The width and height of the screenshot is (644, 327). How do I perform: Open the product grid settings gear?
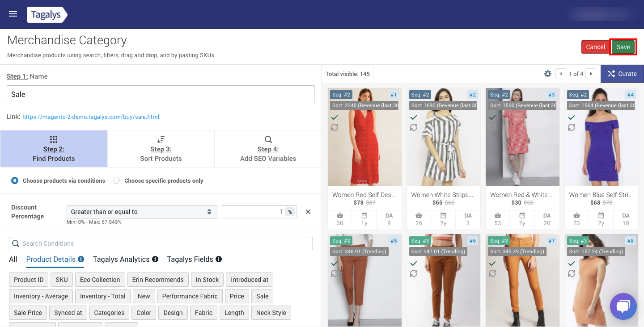point(547,74)
